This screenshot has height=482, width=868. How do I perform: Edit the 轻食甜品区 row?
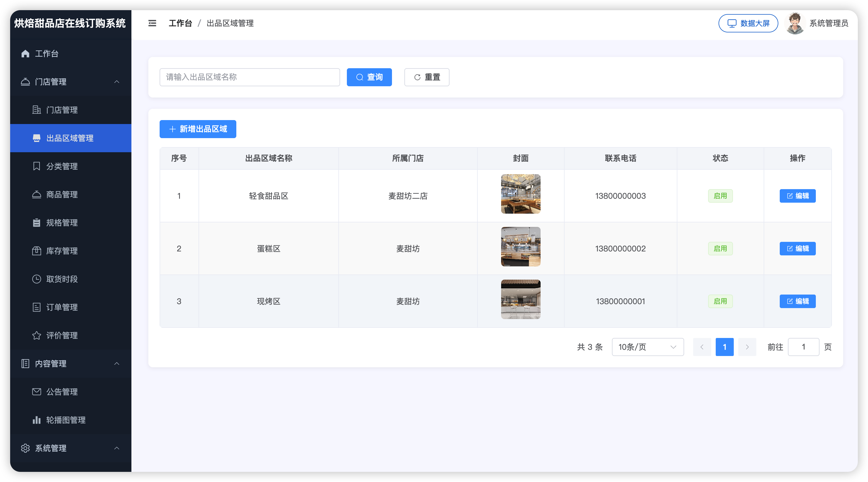pyautogui.click(x=797, y=196)
